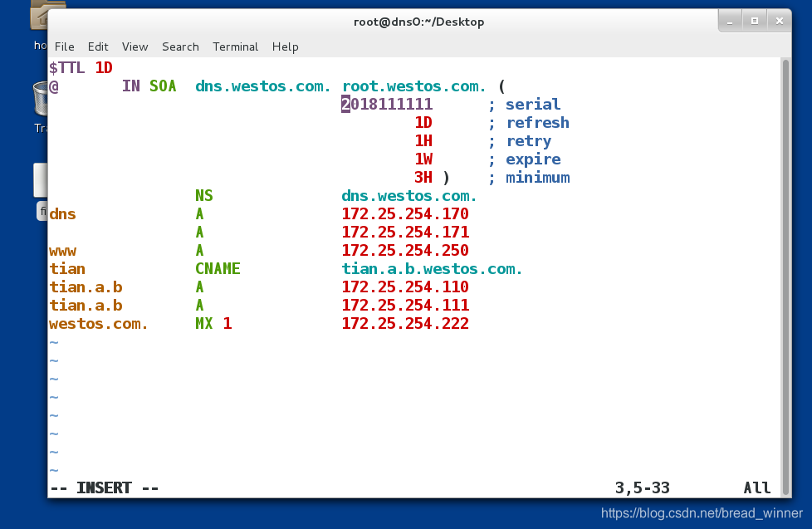Click the $TTL directive text
The image size is (812, 529).
click(66, 68)
